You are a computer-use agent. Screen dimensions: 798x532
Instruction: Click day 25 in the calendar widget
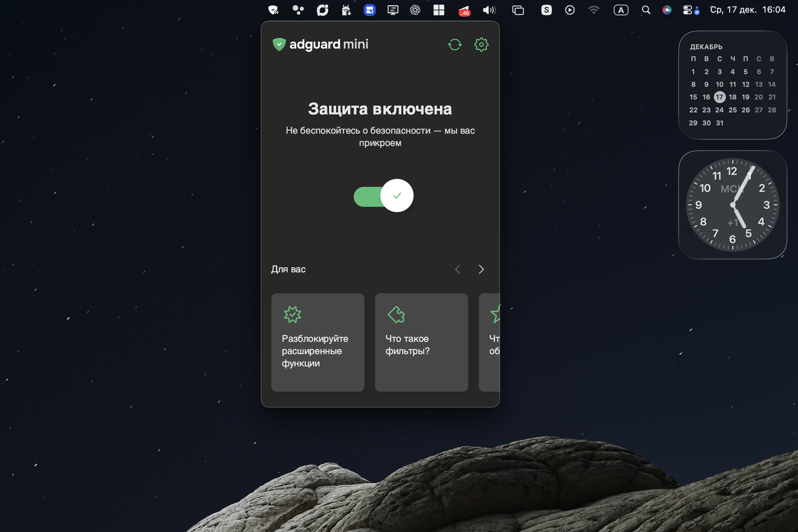(x=733, y=110)
